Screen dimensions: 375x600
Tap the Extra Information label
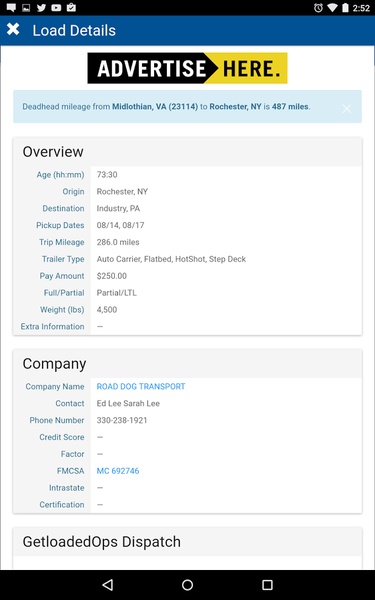pyautogui.click(x=52, y=326)
